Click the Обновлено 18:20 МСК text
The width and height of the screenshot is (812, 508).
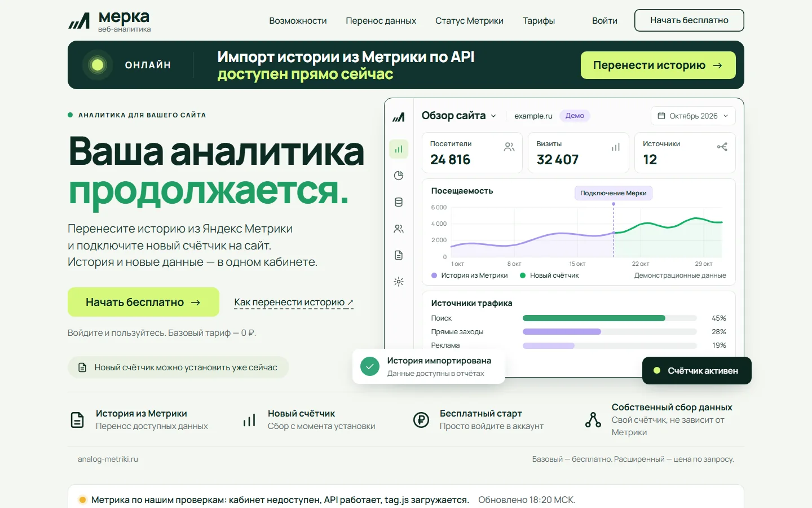(x=527, y=500)
